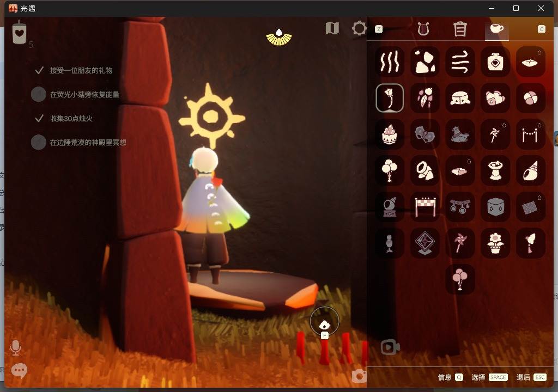Open the heart candle counter
558x392 pixels.
point(19,32)
